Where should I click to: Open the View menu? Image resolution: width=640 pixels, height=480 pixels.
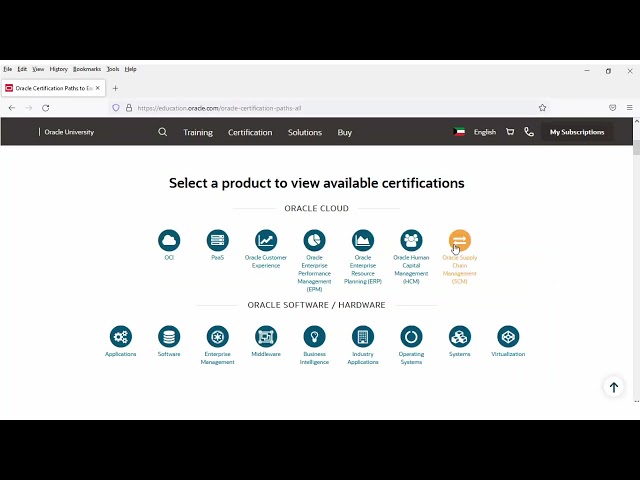click(38, 69)
